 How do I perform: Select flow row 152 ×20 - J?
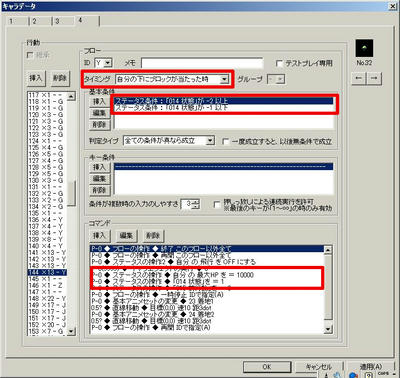[47, 325]
